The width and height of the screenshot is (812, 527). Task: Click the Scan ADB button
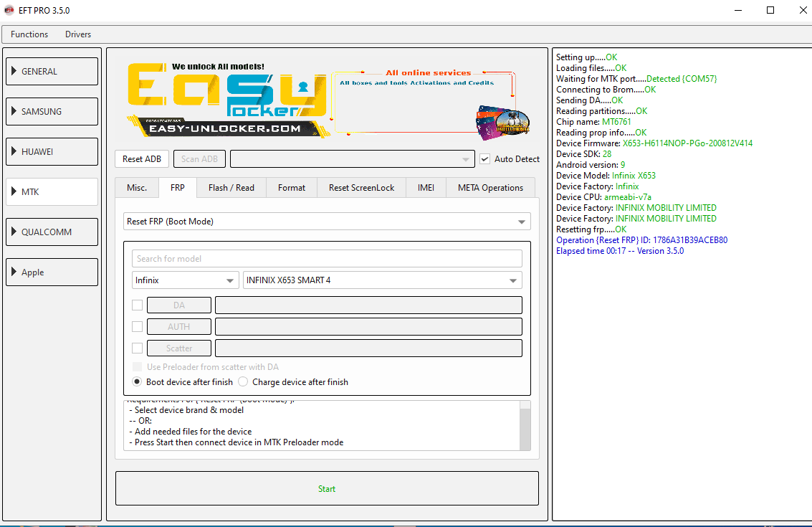click(x=199, y=159)
